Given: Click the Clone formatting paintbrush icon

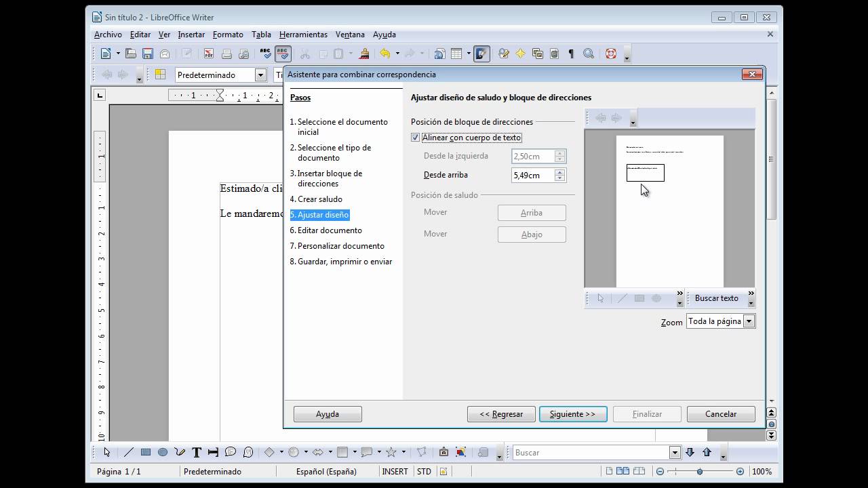Looking at the screenshot, I should point(364,54).
